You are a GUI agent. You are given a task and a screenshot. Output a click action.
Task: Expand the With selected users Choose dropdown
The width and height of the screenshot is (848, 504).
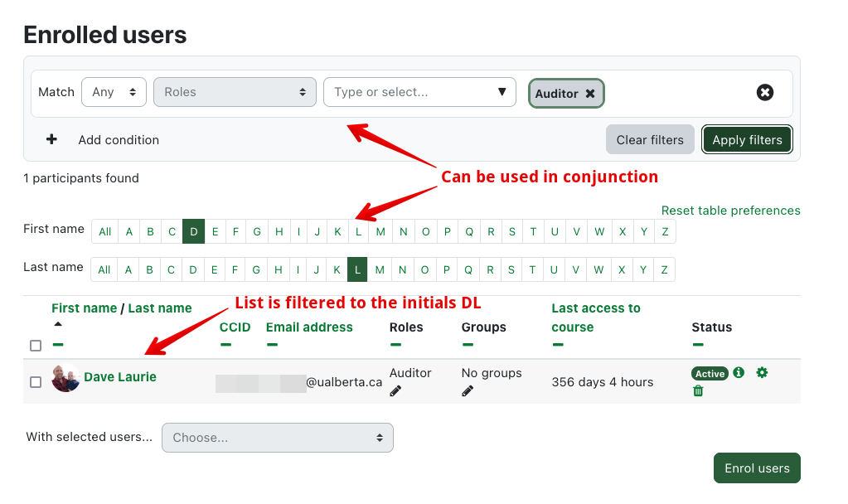(277, 438)
